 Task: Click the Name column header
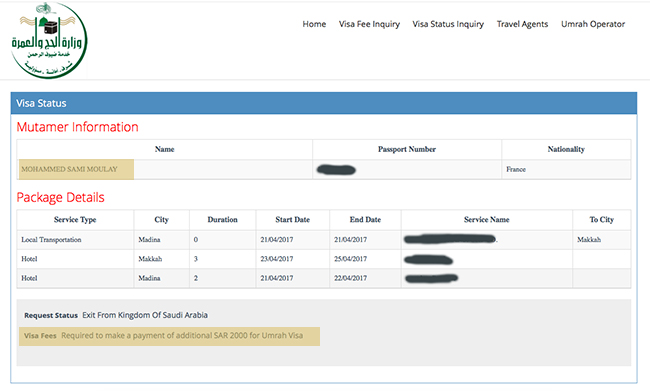click(165, 149)
